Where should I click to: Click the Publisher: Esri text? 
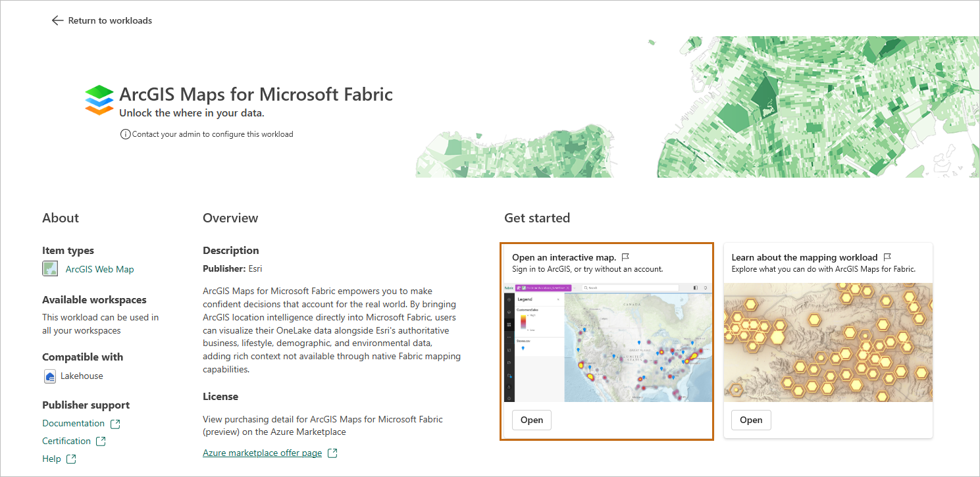[232, 268]
